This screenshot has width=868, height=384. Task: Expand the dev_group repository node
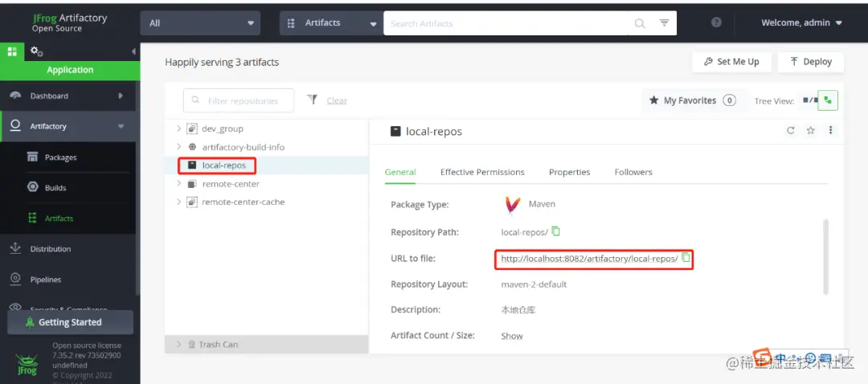pos(178,129)
